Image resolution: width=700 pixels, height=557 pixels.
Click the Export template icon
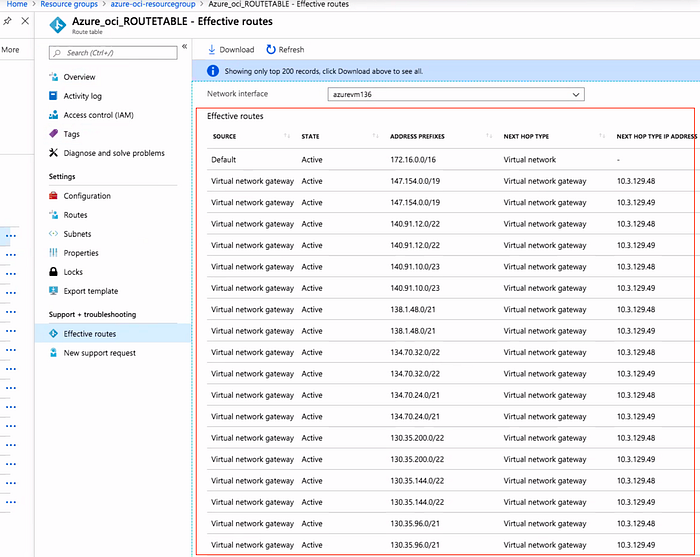(54, 291)
